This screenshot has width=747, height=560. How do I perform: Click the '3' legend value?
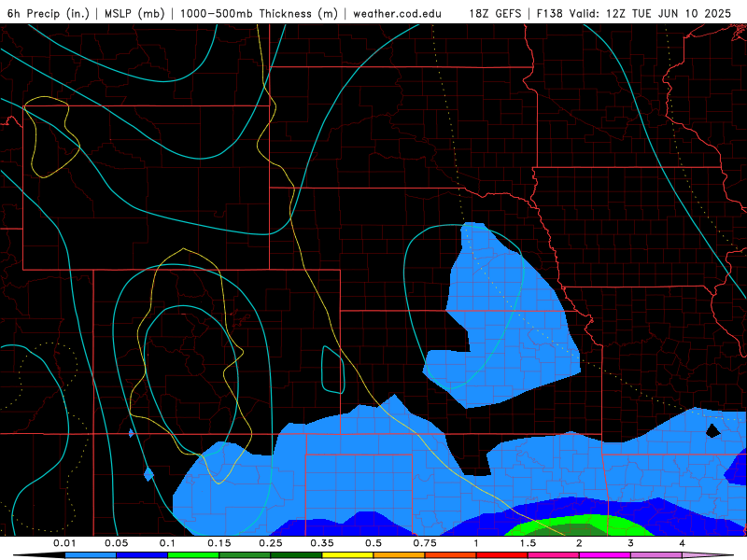pos(631,543)
